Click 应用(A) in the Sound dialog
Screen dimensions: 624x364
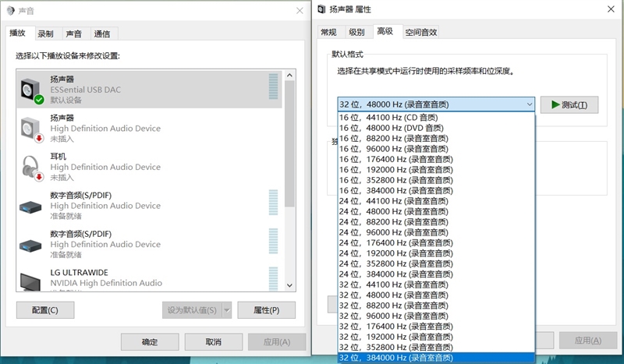(277, 342)
